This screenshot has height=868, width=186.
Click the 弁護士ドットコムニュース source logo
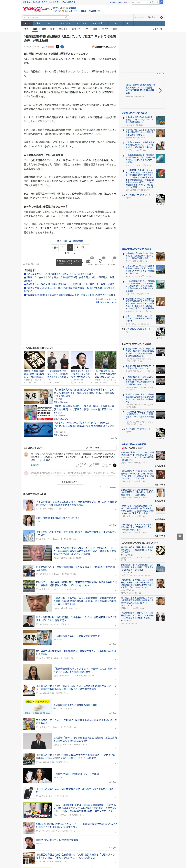click(104, 47)
